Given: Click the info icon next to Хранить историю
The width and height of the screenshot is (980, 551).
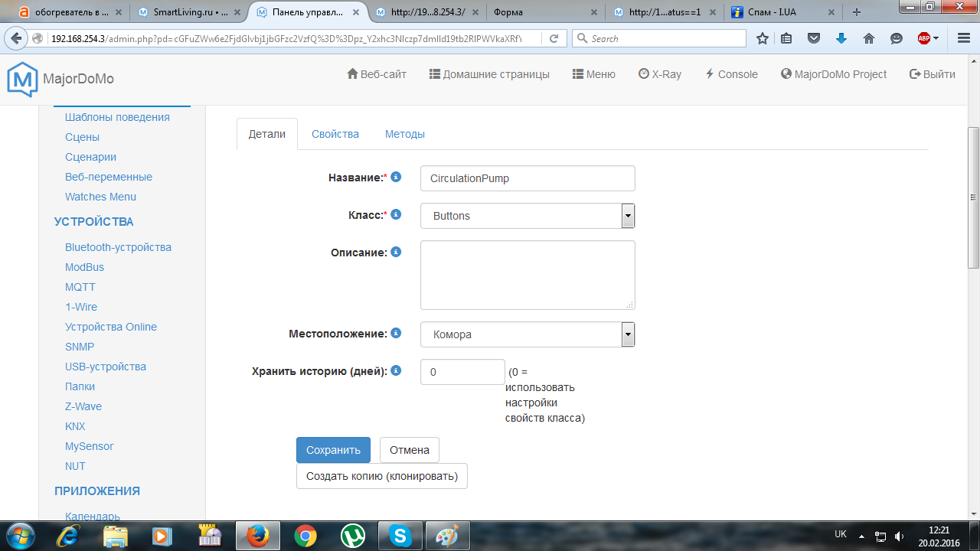Looking at the screenshot, I should [396, 370].
